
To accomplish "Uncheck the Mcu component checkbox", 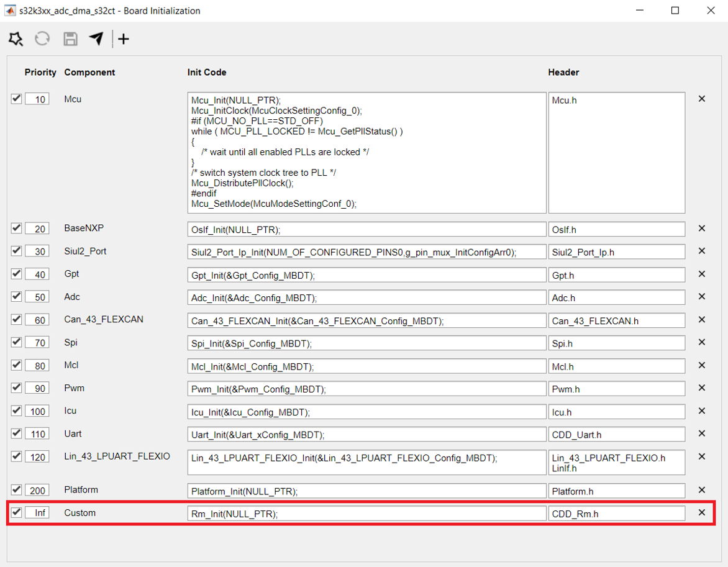I will [x=16, y=98].
